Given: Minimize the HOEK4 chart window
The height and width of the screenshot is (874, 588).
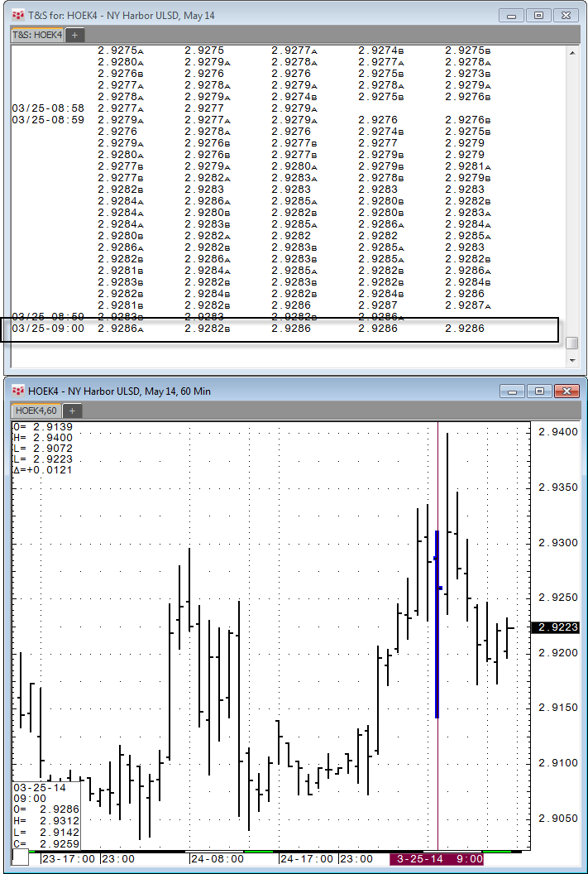Looking at the screenshot, I should tap(512, 391).
